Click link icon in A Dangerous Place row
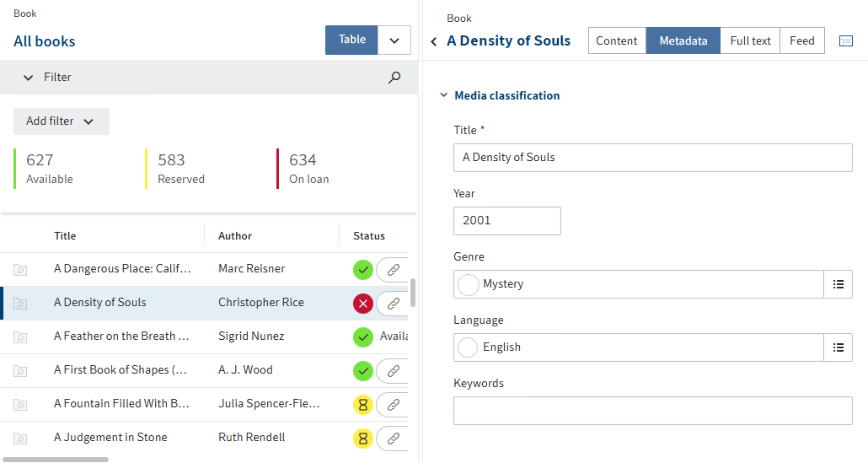This screenshot has height=463, width=868. (393, 270)
